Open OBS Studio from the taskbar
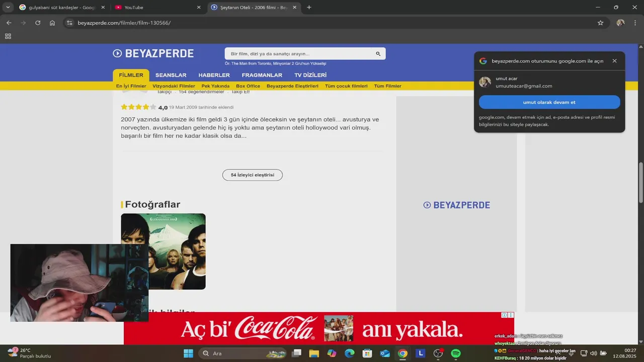This screenshot has width=644, height=362. 438,353
